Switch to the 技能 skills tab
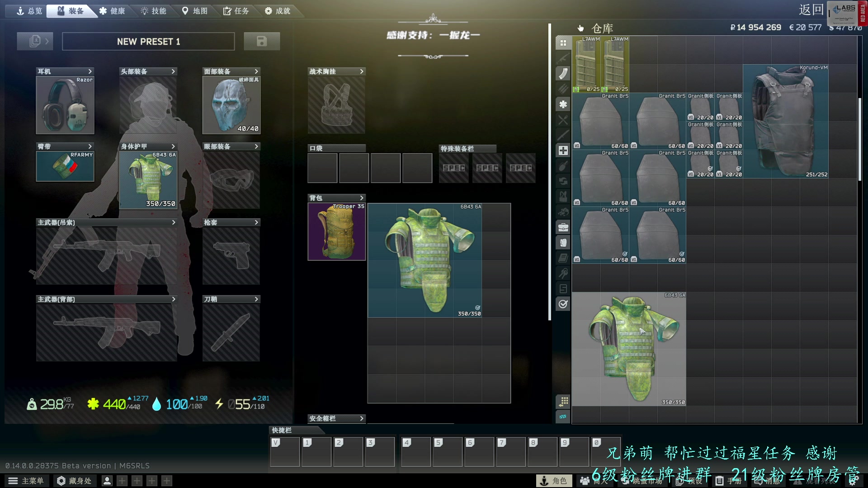This screenshot has height=488, width=868. point(153,11)
